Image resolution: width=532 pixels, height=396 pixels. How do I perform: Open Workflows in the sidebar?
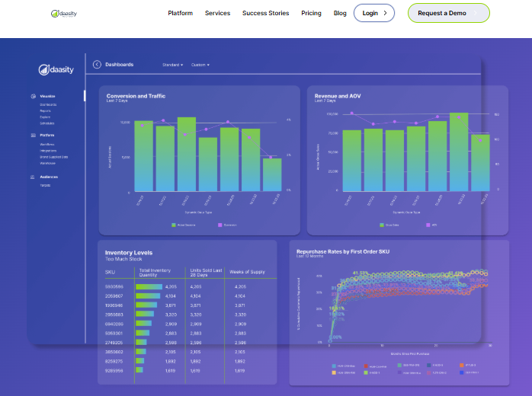tap(47, 145)
